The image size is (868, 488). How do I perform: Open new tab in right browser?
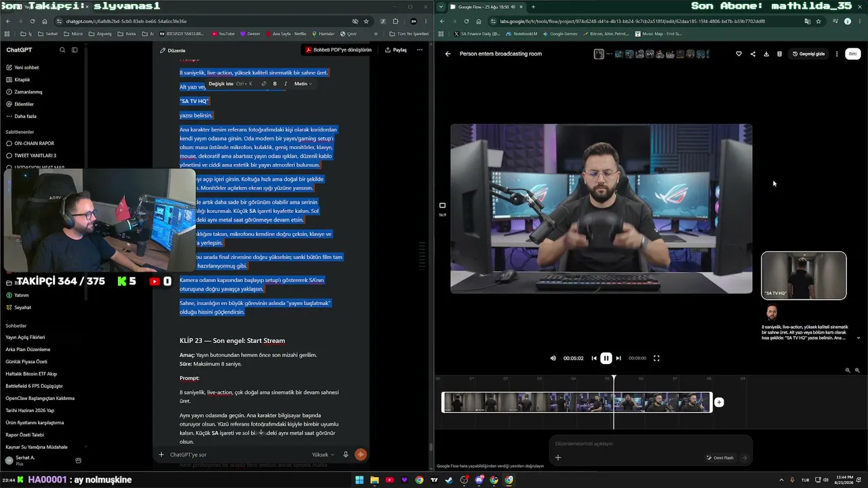[533, 7]
